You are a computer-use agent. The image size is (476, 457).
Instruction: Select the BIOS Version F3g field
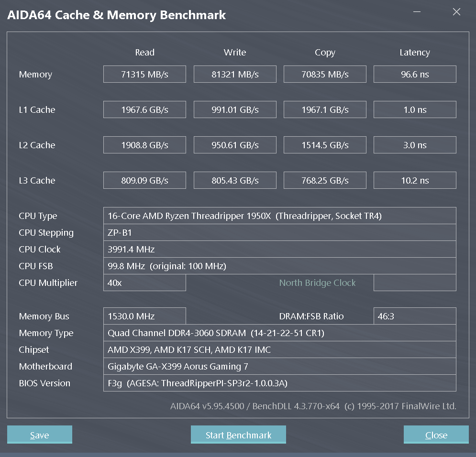click(x=279, y=383)
